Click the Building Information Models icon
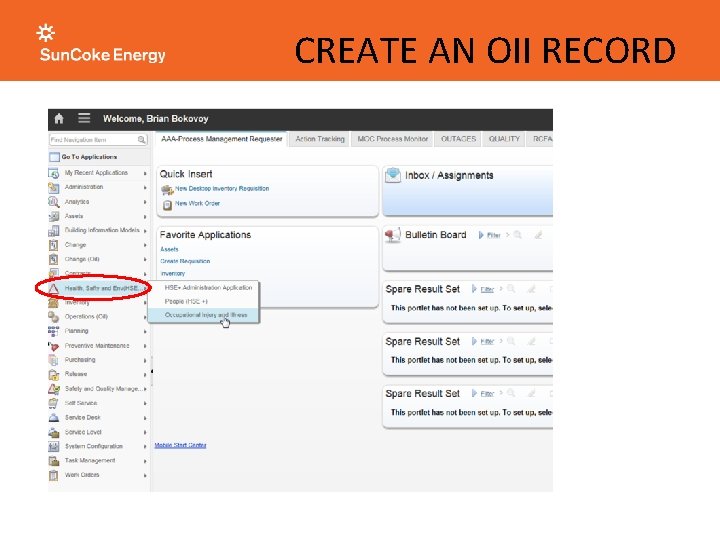Image resolution: width=720 pixels, height=540 pixels. pyautogui.click(x=54, y=231)
